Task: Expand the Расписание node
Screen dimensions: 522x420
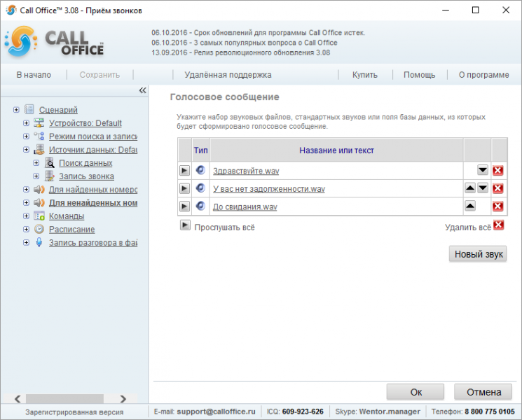Action: point(27,230)
